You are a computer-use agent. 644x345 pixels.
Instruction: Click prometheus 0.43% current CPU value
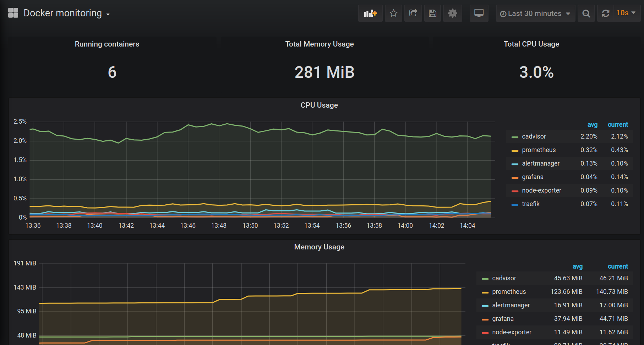[x=619, y=150]
